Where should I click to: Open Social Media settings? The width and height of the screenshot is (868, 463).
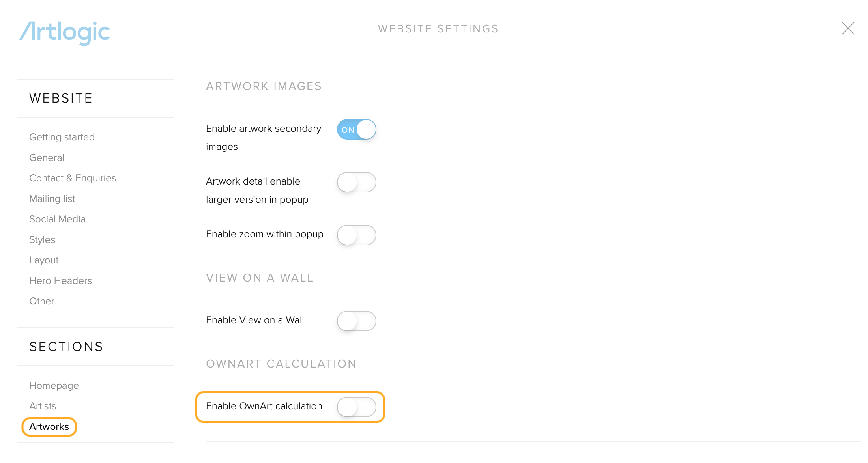click(57, 219)
